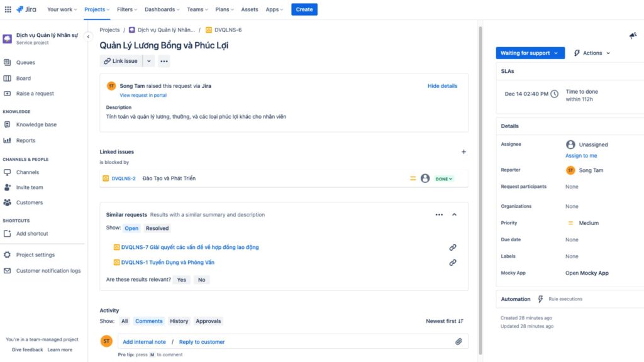Click the Create button
Screen dimensions: 644x362
click(x=304, y=9)
